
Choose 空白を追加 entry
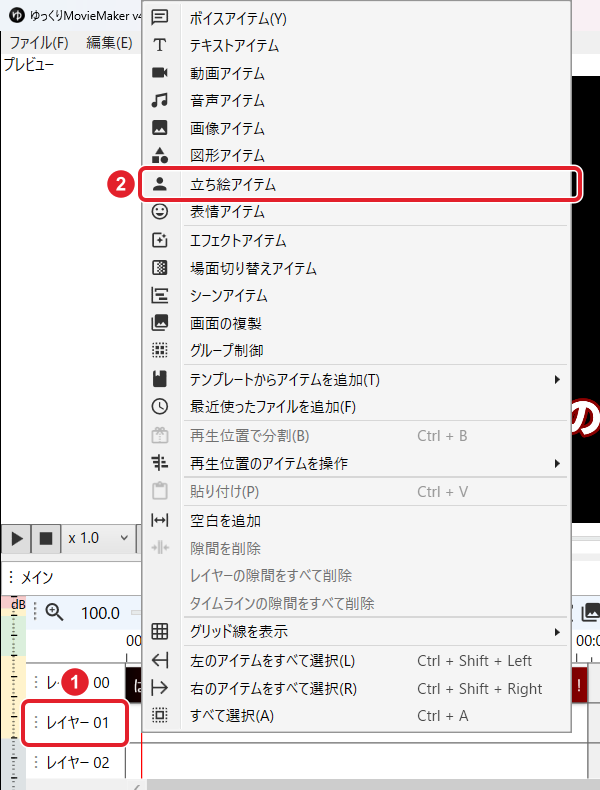click(x=356, y=520)
